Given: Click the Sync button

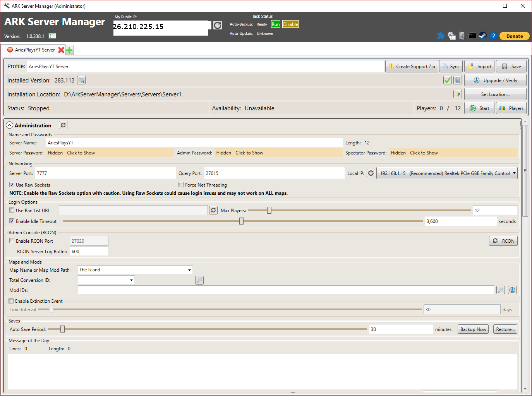Looking at the screenshot, I should tap(451, 66).
